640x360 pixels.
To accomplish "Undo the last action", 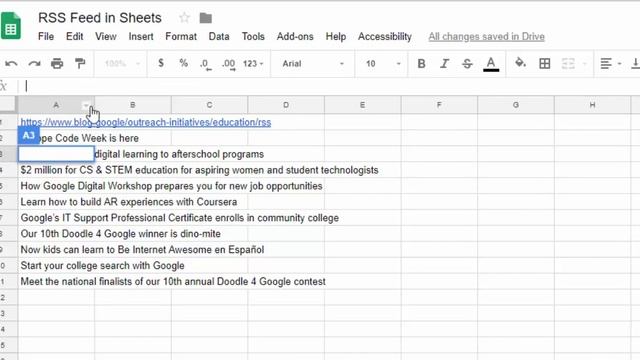I will (11, 64).
